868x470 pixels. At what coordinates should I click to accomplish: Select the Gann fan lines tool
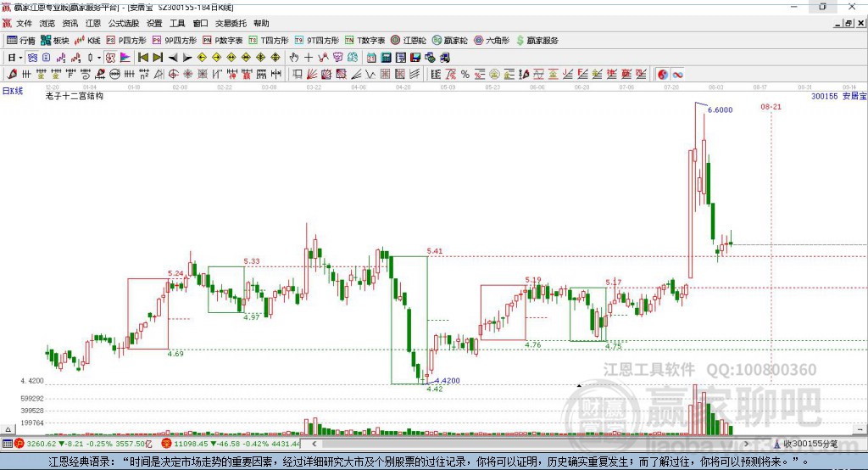(x=312, y=75)
